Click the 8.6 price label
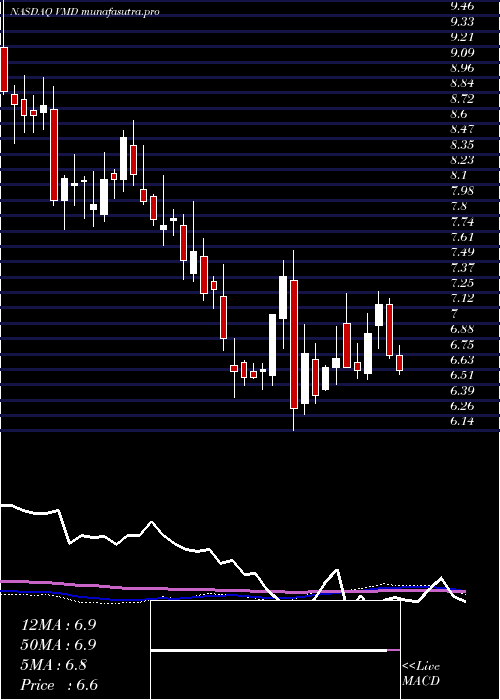Screen dimensions: 500x700 pyautogui.click(x=459, y=114)
